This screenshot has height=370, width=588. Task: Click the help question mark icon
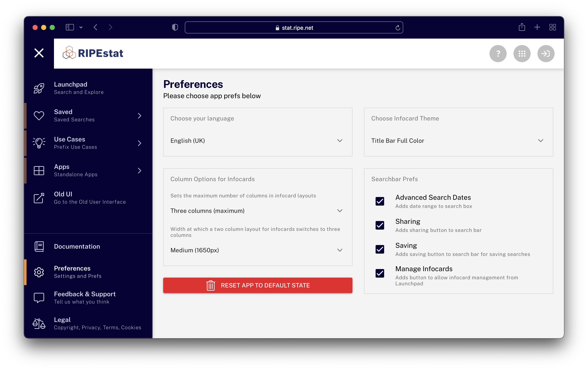[498, 54]
